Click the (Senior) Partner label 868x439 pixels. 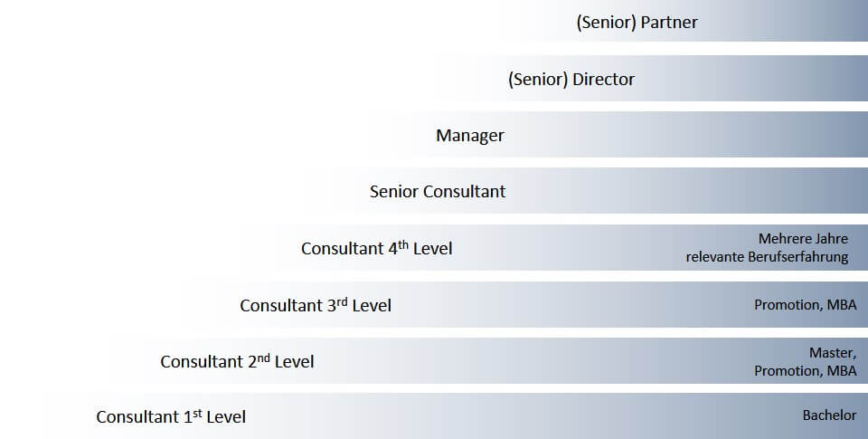(637, 22)
